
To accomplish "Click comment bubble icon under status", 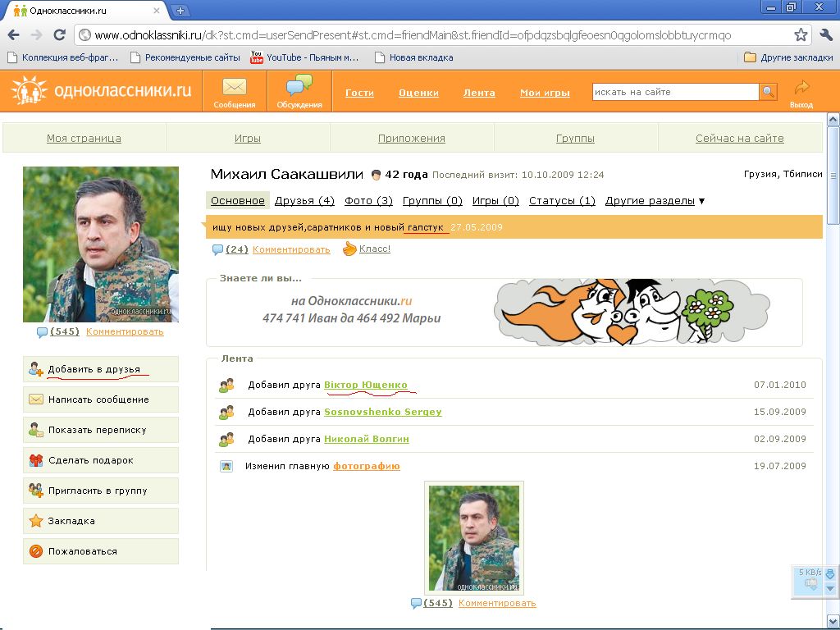I will (217, 249).
